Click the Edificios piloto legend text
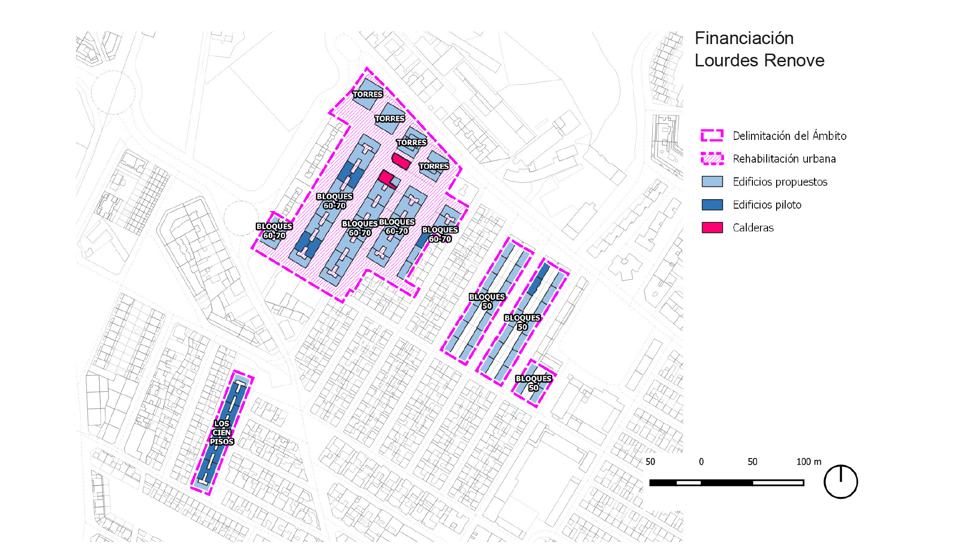 pos(767,205)
